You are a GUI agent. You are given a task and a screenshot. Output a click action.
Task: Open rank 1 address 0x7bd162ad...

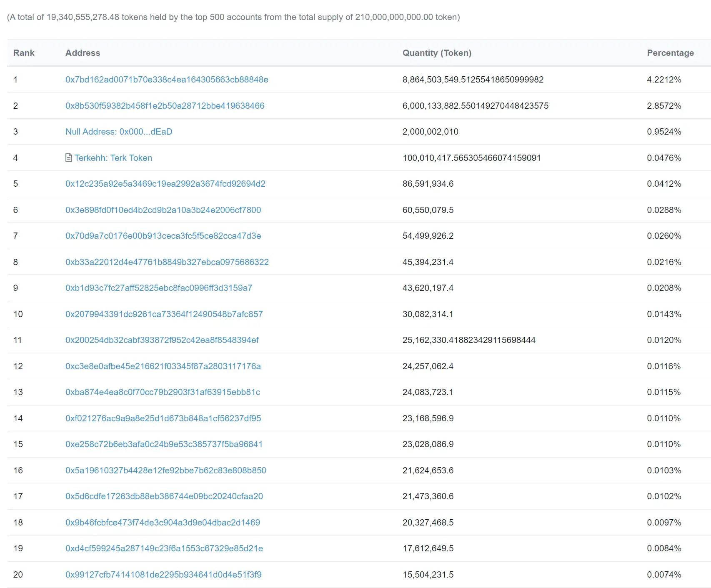tap(167, 80)
